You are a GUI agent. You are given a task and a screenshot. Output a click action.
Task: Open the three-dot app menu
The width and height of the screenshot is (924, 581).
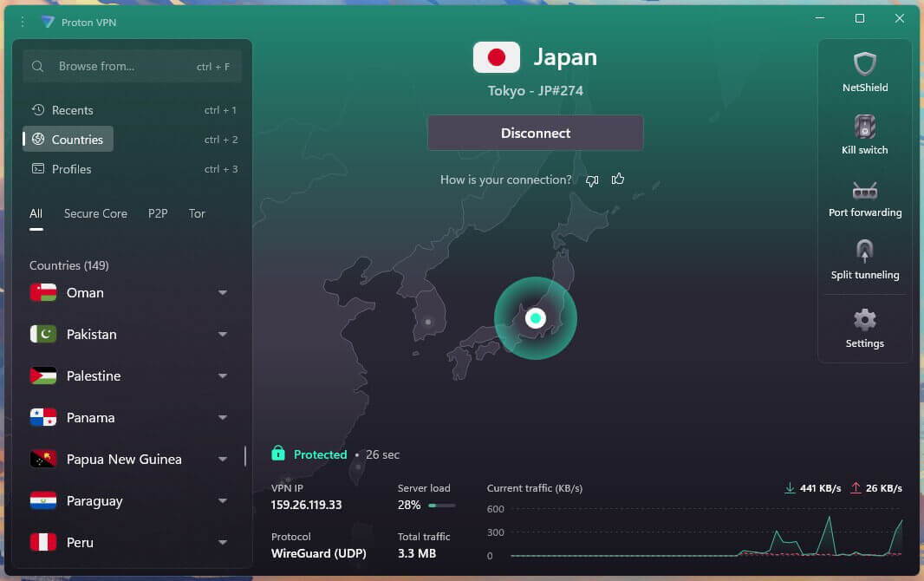point(23,22)
